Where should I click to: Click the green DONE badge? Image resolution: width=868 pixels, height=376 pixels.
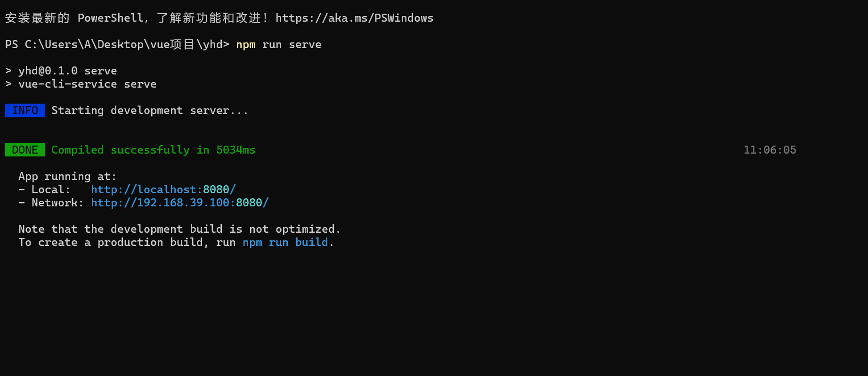click(25, 150)
